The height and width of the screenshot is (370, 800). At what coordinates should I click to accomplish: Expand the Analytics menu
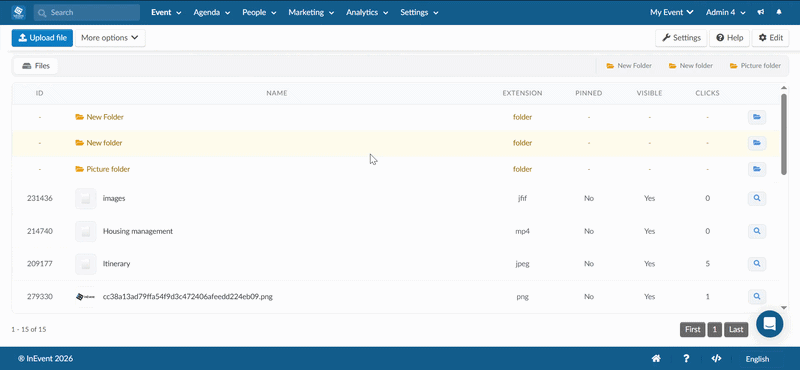tap(367, 12)
